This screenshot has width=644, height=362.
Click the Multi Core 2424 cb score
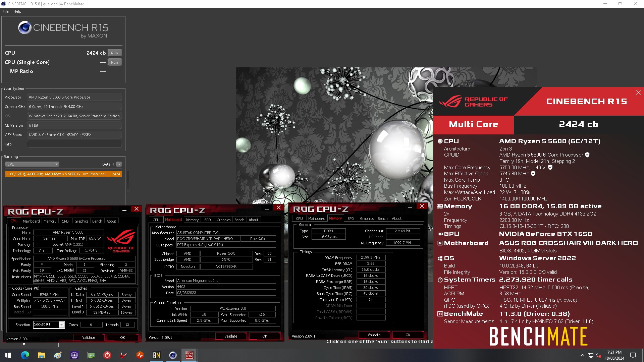[579, 124]
